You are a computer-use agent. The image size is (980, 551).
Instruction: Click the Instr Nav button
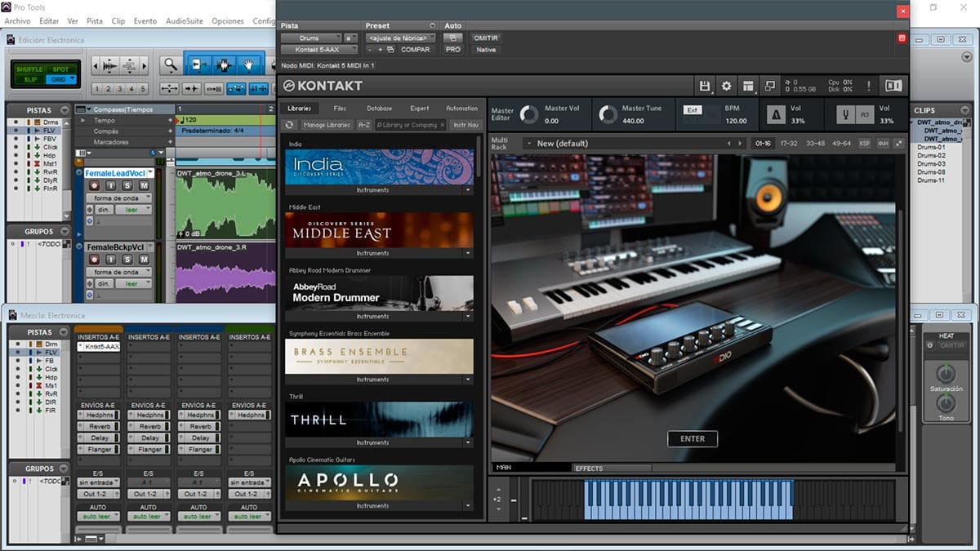(465, 125)
